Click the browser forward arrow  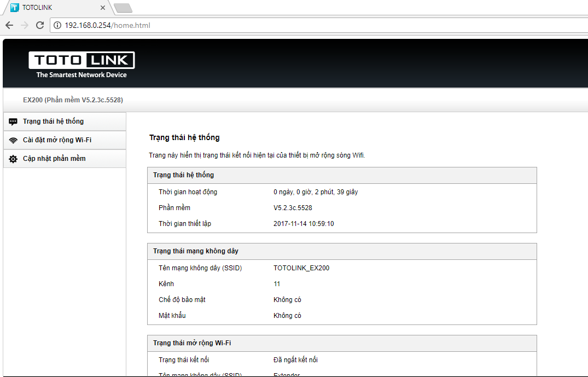click(24, 25)
